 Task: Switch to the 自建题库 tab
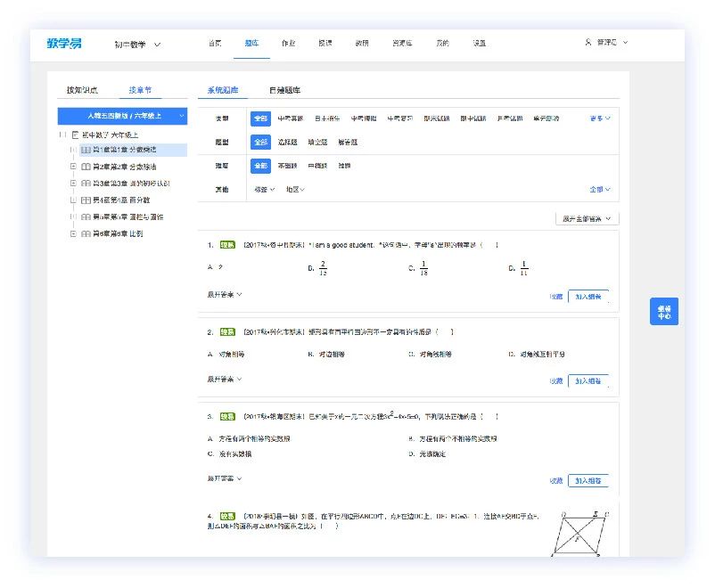point(286,90)
